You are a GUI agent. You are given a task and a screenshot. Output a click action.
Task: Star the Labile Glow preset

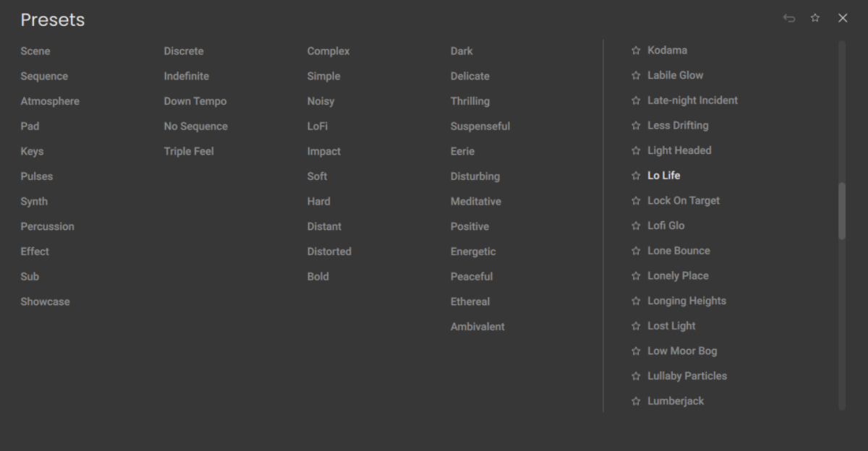[x=636, y=75]
